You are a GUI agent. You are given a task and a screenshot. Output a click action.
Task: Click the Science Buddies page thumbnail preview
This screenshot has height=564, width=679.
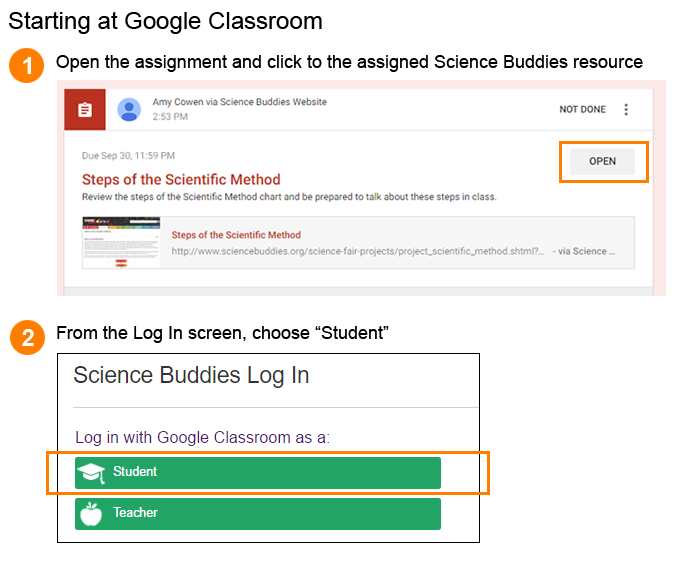click(x=121, y=243)
